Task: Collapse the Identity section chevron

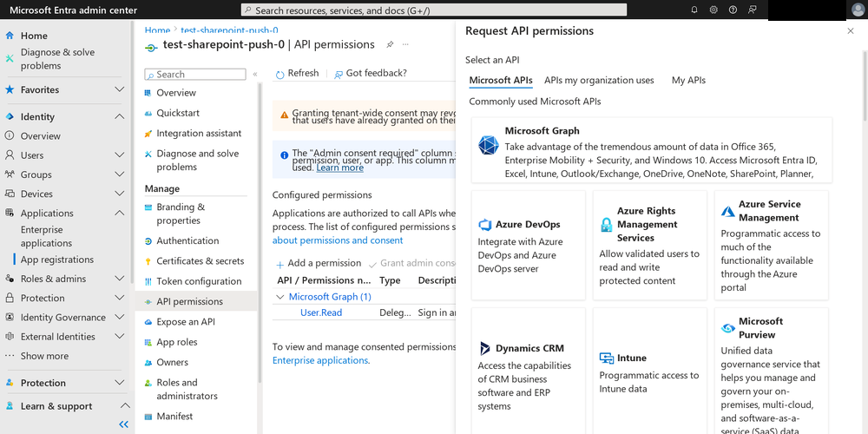Action: [x=119, y=117]
